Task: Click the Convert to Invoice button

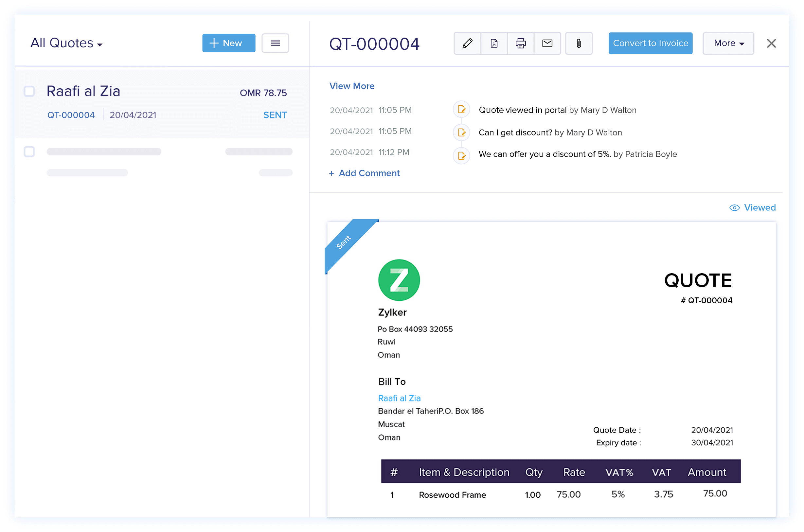Action: 650,43
